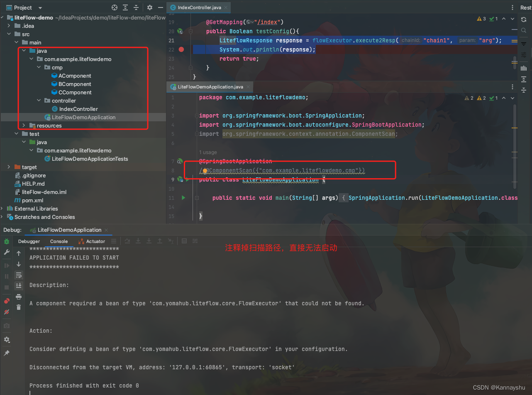Viewport: 532px width, 395px height.
Task: Open the IndexController.java editor tab
Action: (198, 7)
